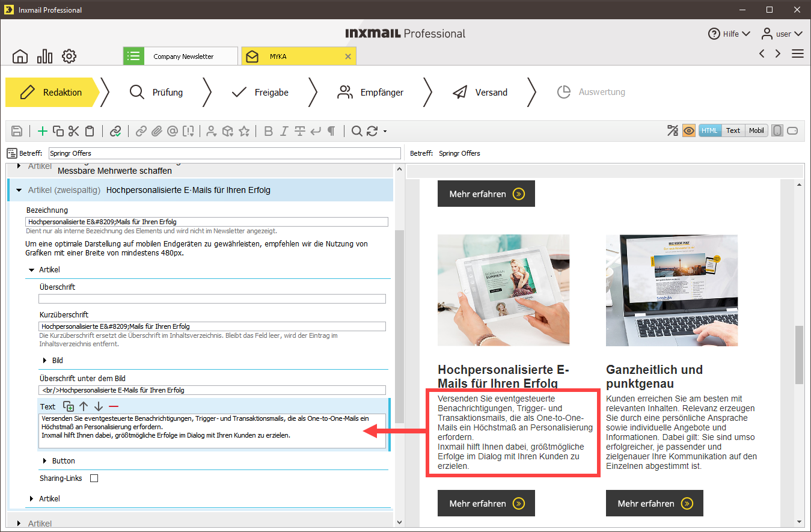The image size is (811, 532).
Task: Navigate to the previous tab with the left chevron
Action: (x=762, y=54)
